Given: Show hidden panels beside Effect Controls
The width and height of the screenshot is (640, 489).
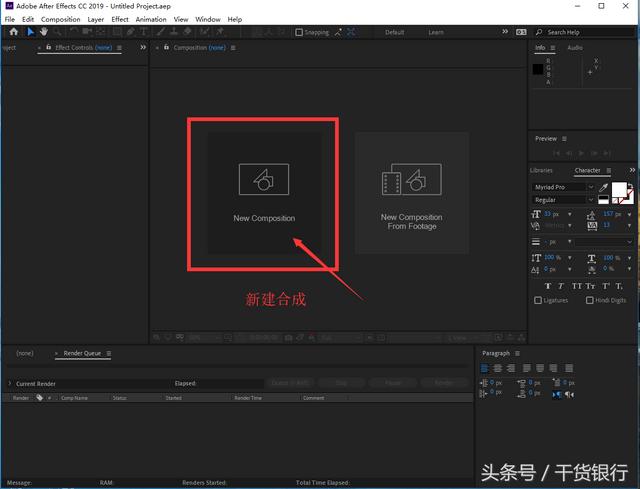Looking at the screenshot, I should (x=143, y=47).
